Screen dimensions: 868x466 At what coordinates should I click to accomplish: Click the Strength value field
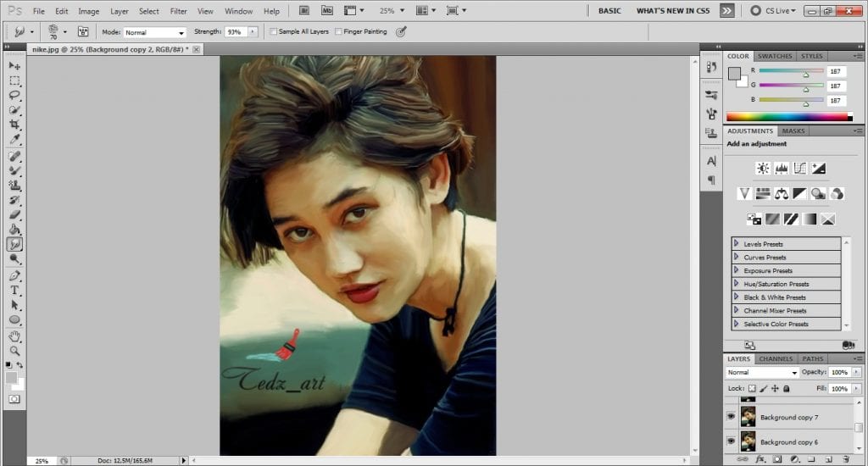coord(232,31)
